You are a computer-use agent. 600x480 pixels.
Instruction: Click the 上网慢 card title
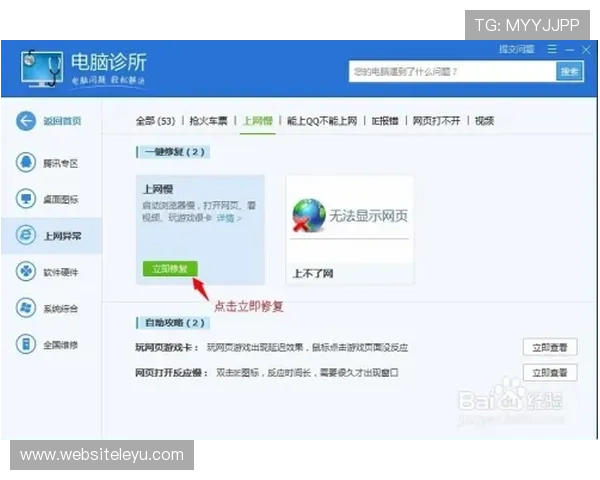[158, 189]
